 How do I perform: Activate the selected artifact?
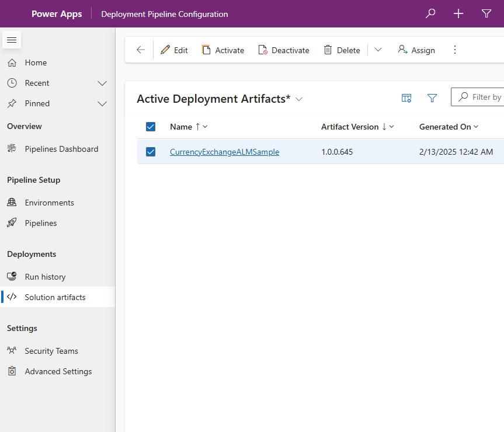[223, 50]
